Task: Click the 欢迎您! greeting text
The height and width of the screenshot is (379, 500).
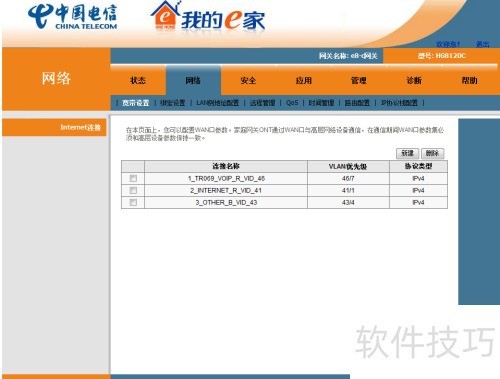Action: (x=448, y=44)
